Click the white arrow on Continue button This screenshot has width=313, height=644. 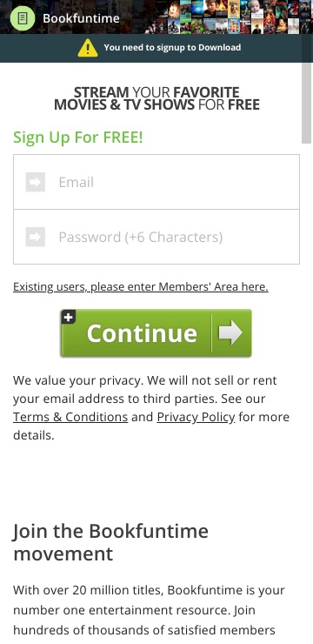(x=230, y=332)
